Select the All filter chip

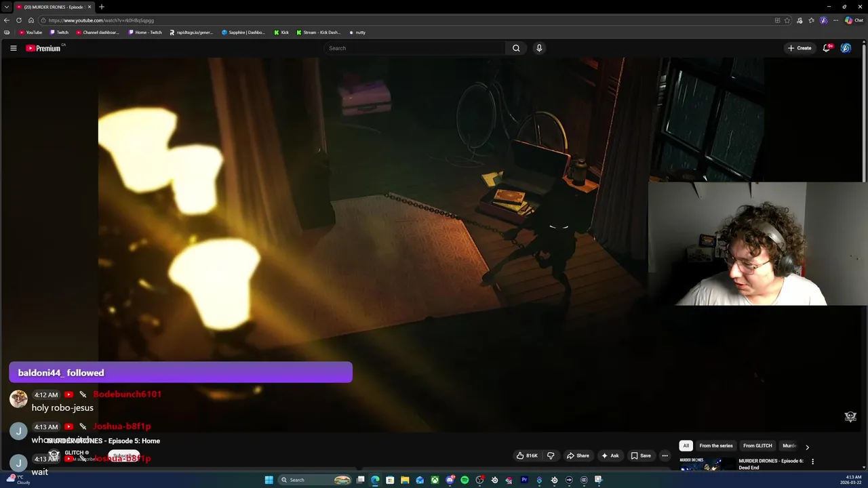(x=686, y=445)
